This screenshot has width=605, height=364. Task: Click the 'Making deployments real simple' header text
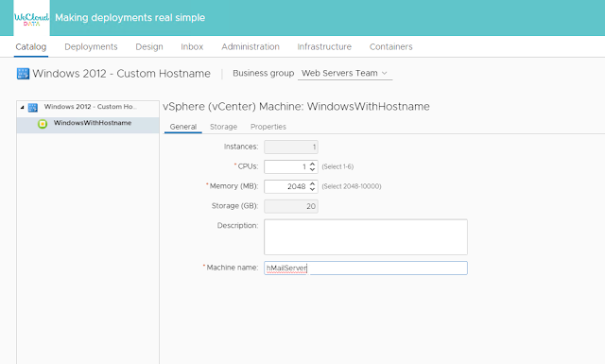(130, 18)
